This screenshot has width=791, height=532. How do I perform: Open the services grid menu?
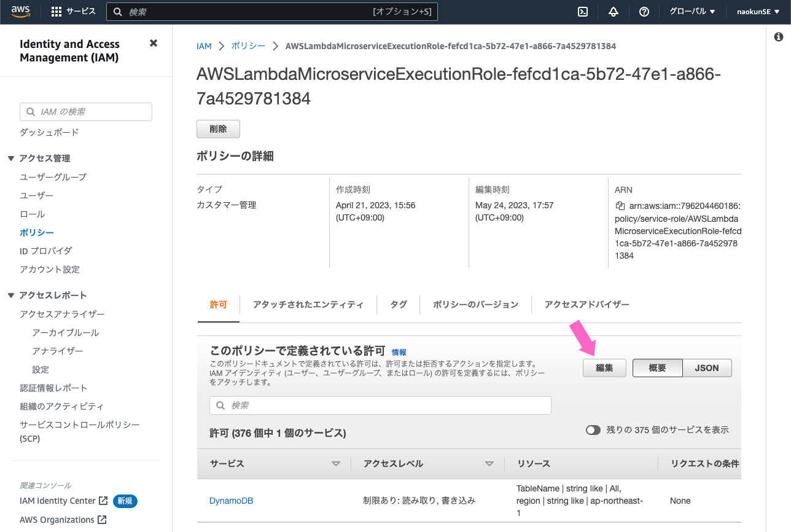(73, 12)
